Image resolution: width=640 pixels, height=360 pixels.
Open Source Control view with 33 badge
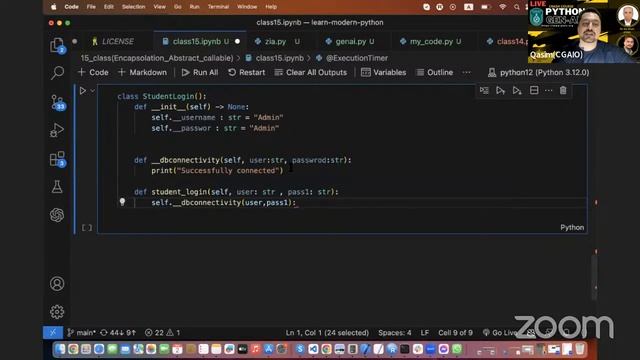(x=58, y=102)
